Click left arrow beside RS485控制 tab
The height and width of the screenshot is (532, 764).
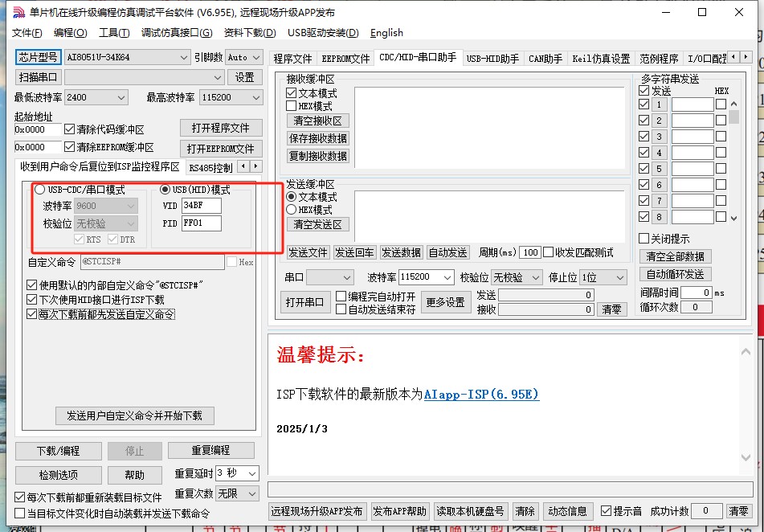pos(244,166)
